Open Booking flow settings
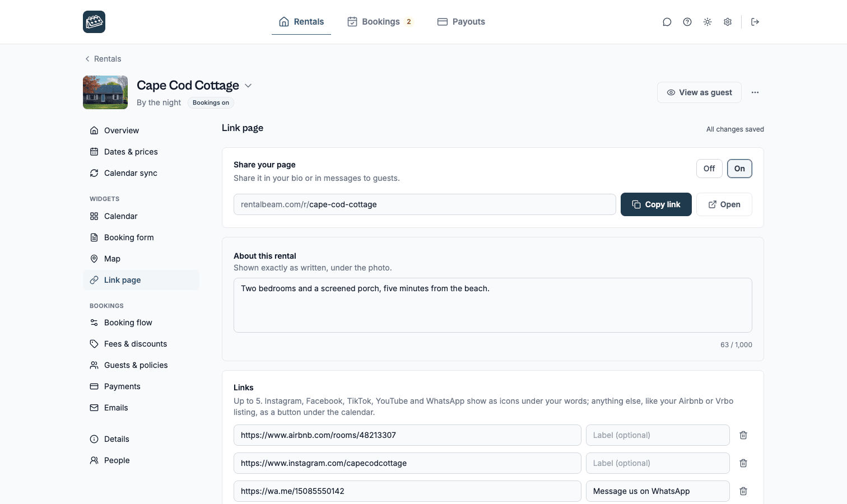Viewport: 847px width, 504px height. pyautogui.click(x=141, y=323)
